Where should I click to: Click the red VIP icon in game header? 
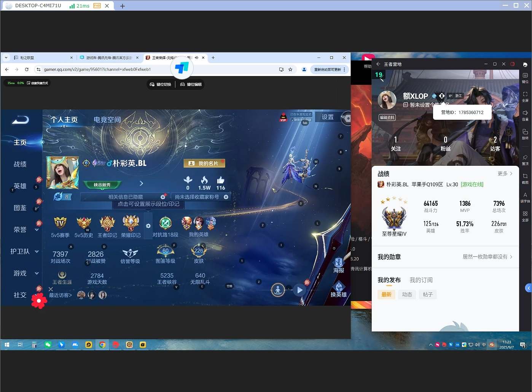pos(283,117)
